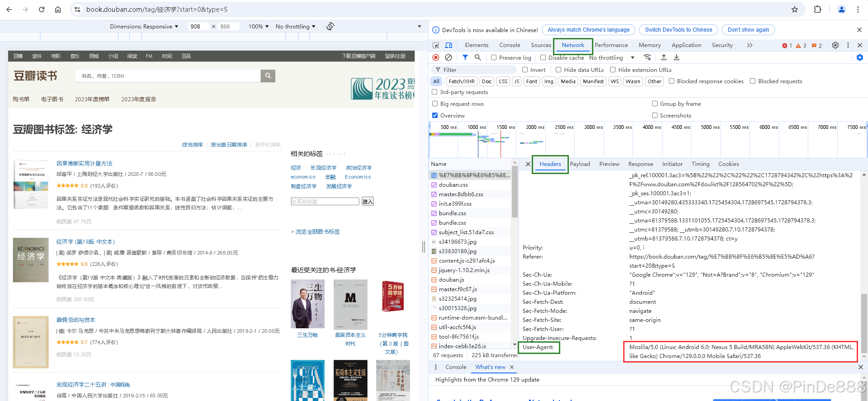Show the red error count badge
Screen dimensions: 868x401
787,45
